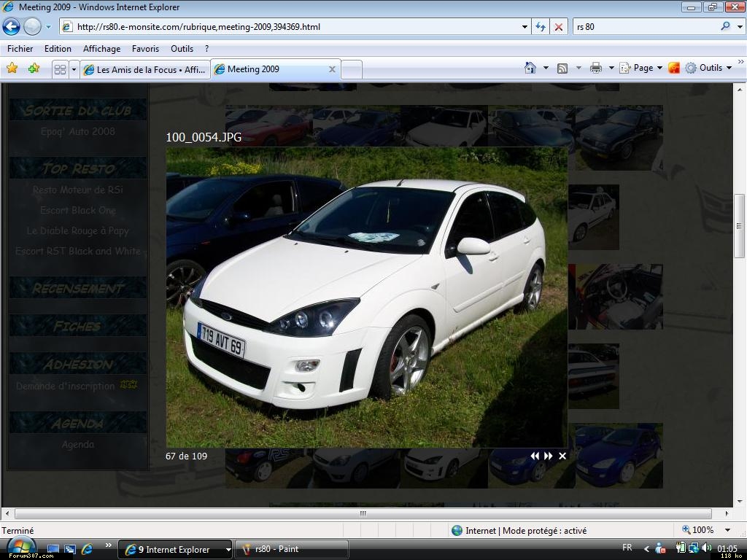The image size is (747, 560).
Task: Open the Page menu dropdown
Action: click(641, 68)
